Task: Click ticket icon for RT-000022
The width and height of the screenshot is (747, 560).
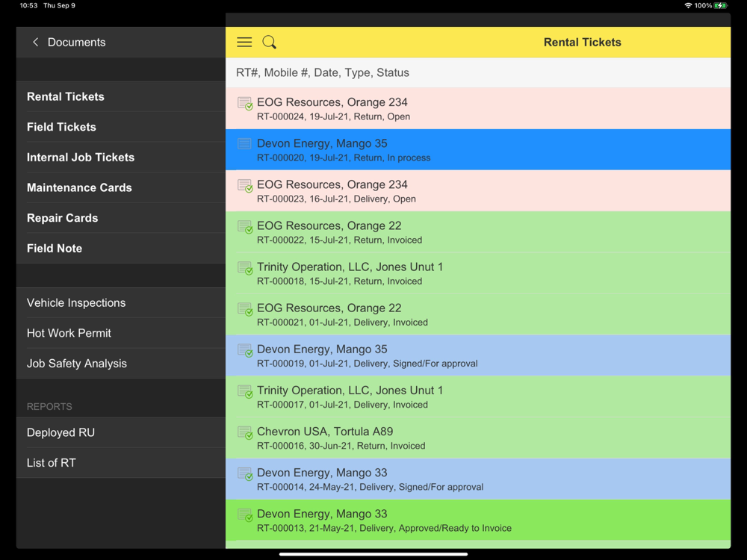Action: (245, 227)
